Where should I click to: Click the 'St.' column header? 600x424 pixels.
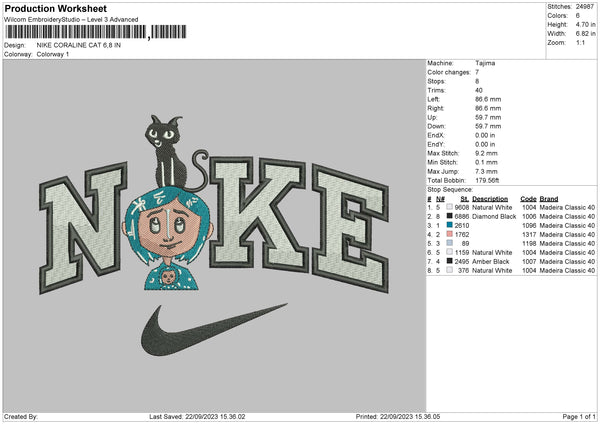point(465,199)
